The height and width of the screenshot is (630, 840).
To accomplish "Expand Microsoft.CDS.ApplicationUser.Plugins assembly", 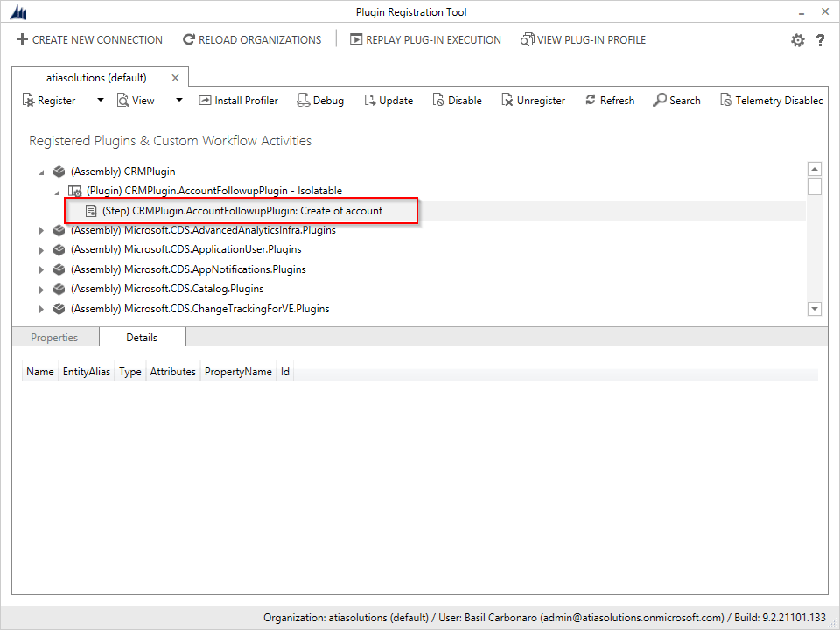I will click(x=41, y=250).
